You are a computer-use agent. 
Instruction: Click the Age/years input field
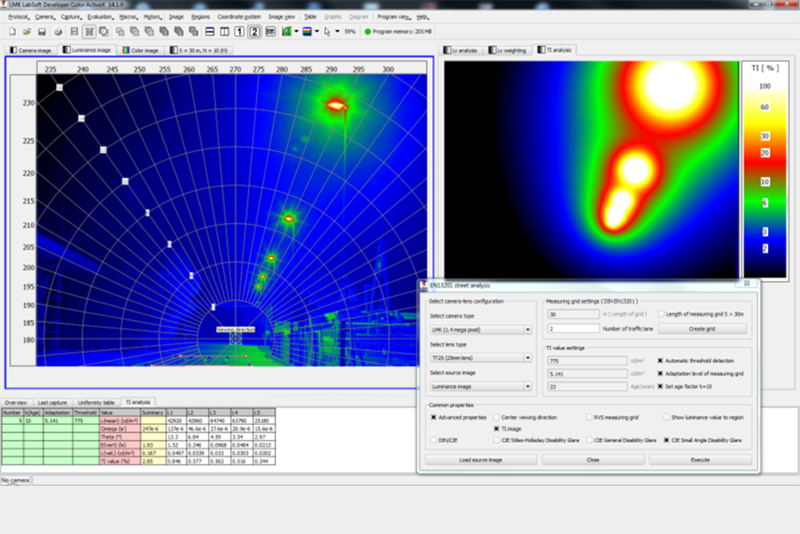[x=587, y=387]
